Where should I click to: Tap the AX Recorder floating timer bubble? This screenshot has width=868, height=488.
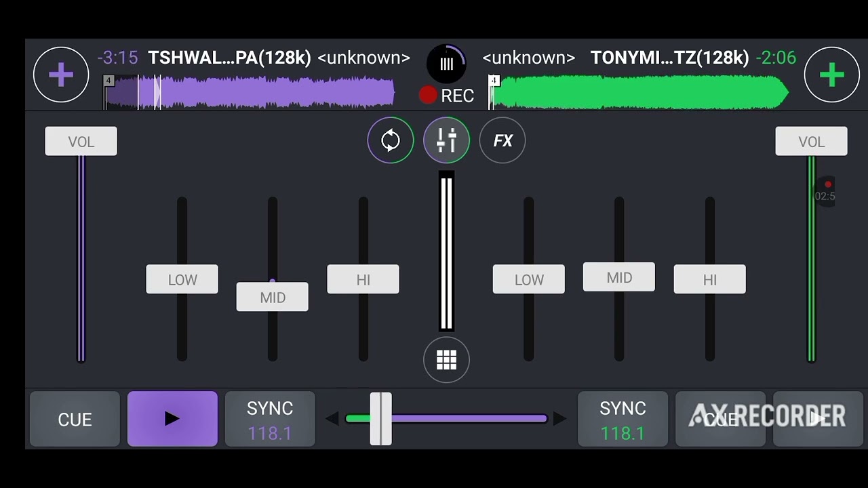point(825,191)
